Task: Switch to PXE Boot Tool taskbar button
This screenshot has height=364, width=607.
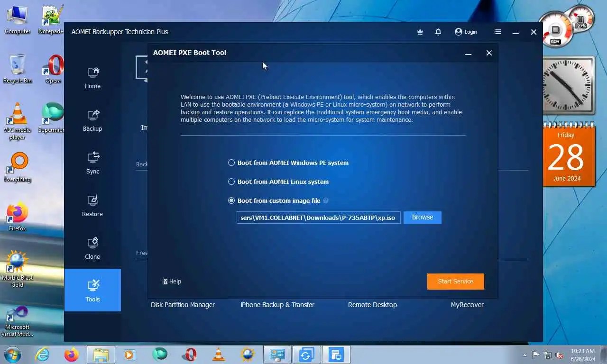Action: [x=336, y=355]
